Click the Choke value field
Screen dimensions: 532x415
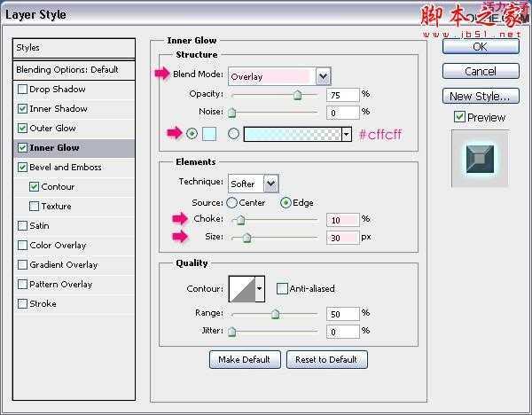342,220
